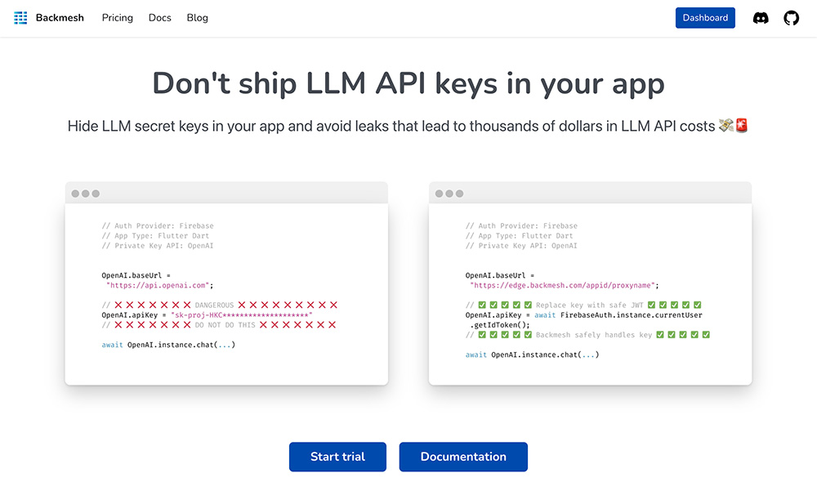817x504 pixels.
Task: Click the Backmesh grid logo icon
Action: pos(20,18)
